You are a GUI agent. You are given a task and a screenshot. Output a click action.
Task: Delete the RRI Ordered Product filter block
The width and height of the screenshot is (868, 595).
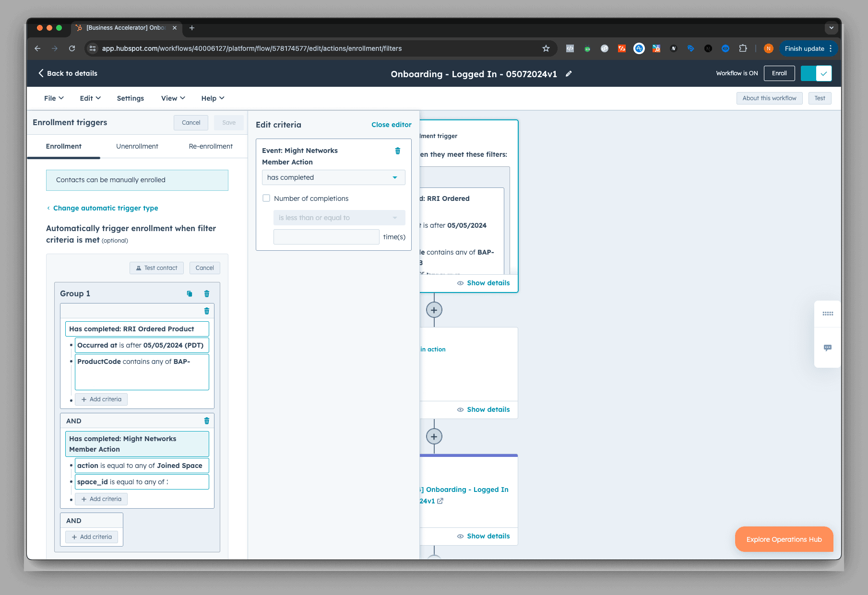207,311
